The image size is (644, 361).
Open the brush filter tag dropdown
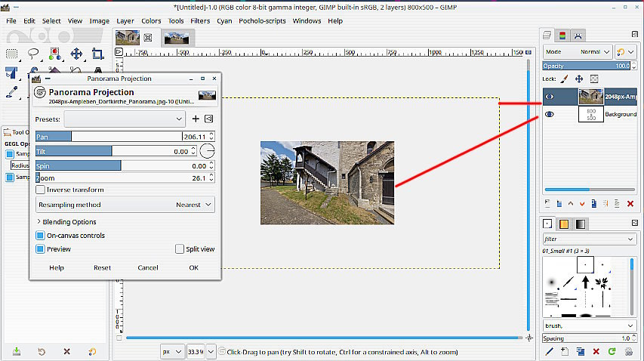pos(589,239)
